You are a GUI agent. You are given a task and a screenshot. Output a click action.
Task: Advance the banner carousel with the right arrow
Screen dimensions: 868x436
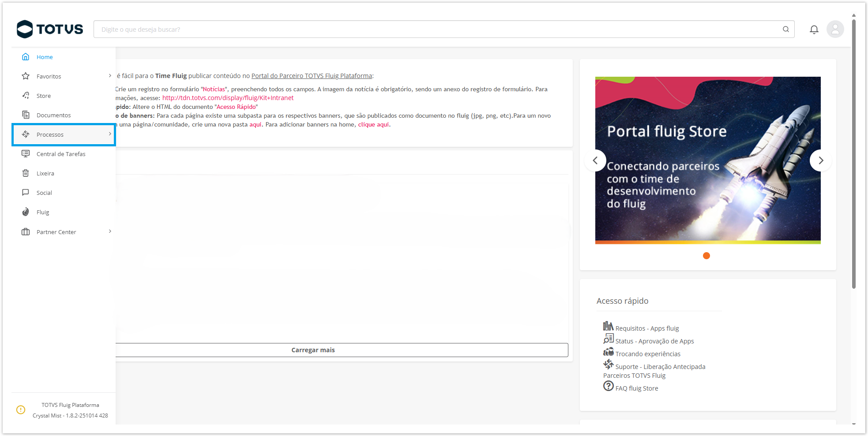821,160
